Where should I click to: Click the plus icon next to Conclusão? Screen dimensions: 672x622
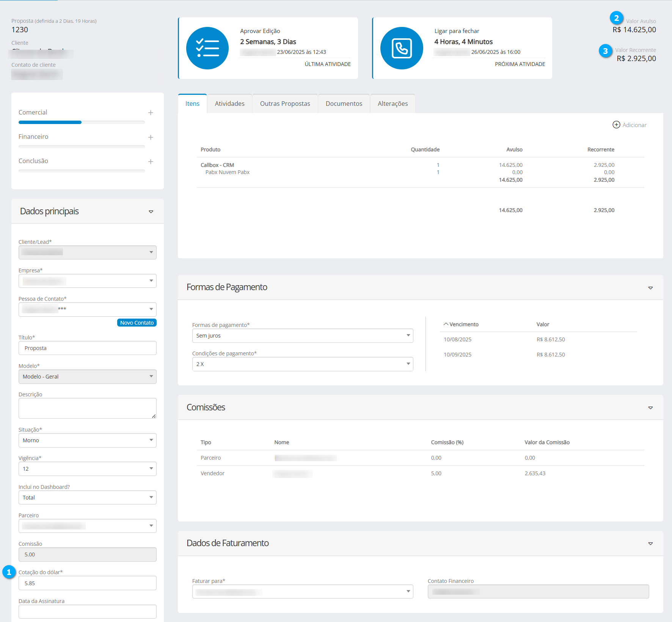tap(151, 162)
